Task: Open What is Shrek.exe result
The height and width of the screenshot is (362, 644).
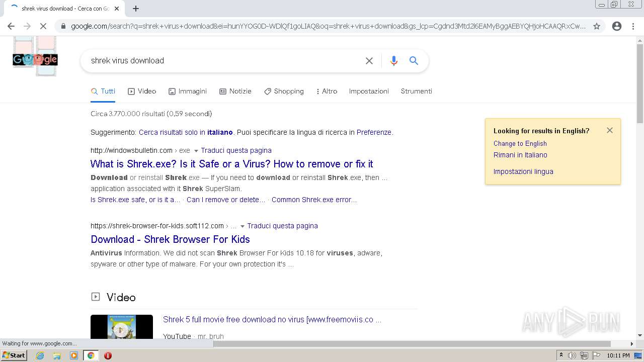Action: [232, 164]
